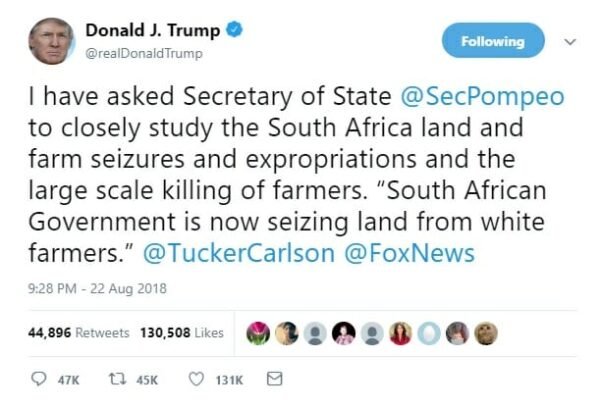View the 44,896 Retweets list
Image resolution: width=600 pixels, height=409 pixels.
(78, 332)
